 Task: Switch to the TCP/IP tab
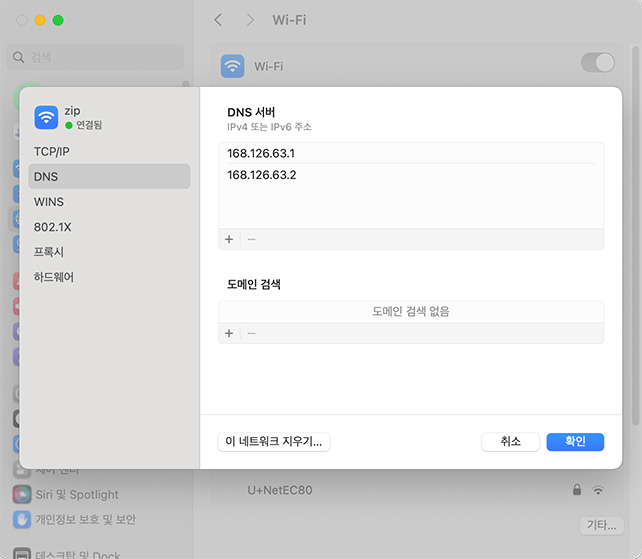[52, 151]
